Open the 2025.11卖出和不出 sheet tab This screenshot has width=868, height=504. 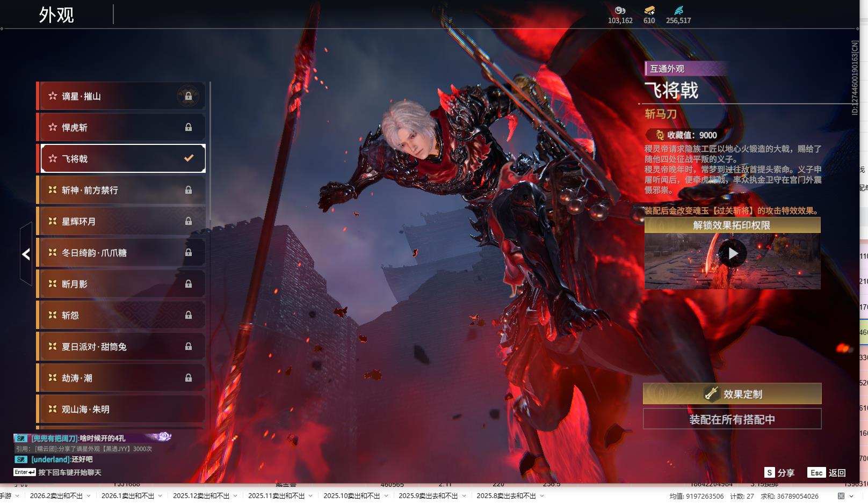[276, 496]
